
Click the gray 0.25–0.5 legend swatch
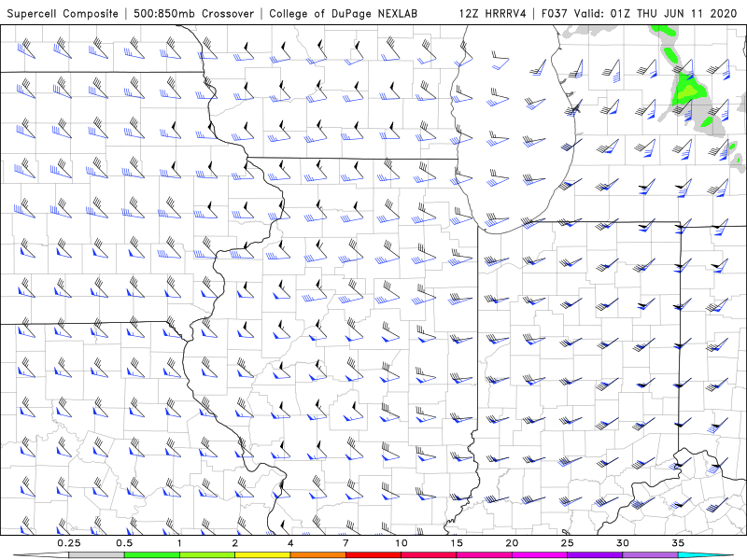point(96,555)
